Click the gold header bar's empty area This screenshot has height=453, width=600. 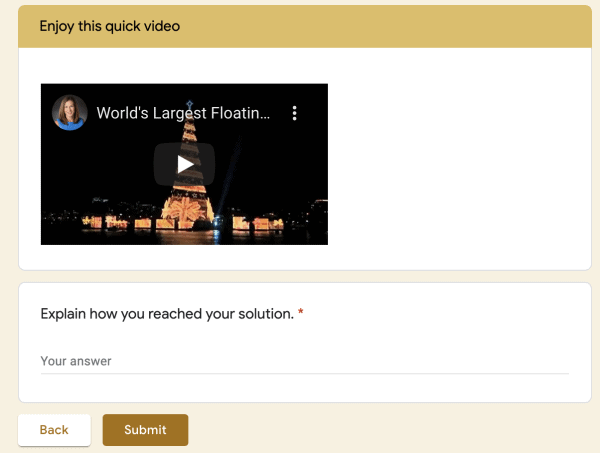click(x=400, y=26)
